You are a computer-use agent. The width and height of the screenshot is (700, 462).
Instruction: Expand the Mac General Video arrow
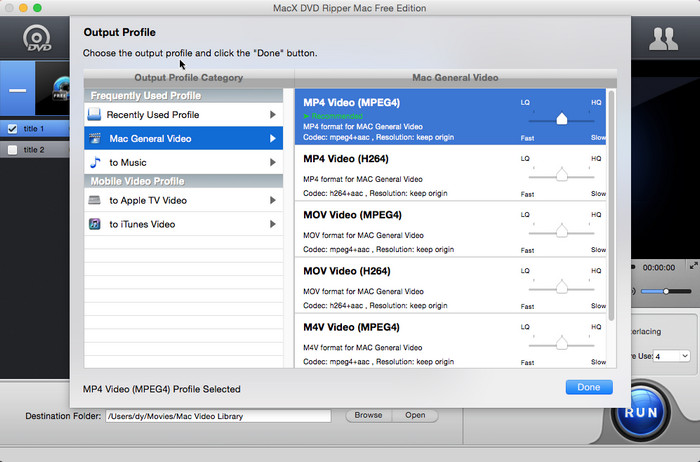(272, 138)
